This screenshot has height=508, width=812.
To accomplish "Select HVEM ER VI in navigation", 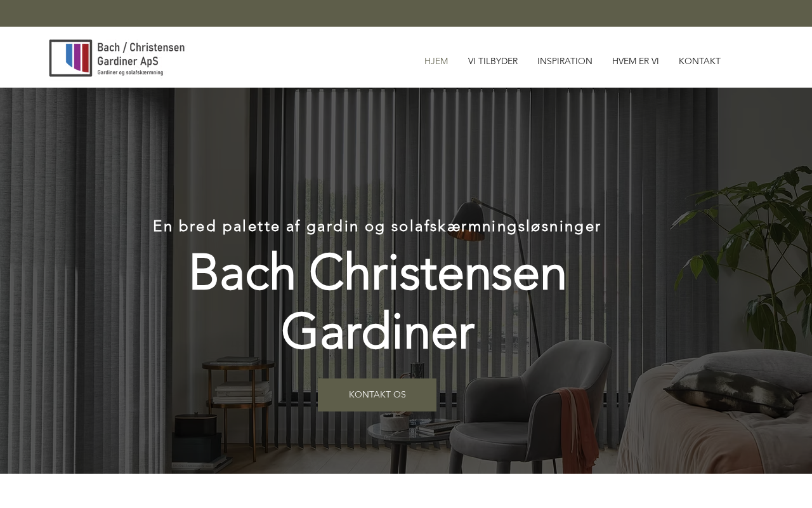I will point(636,61).
